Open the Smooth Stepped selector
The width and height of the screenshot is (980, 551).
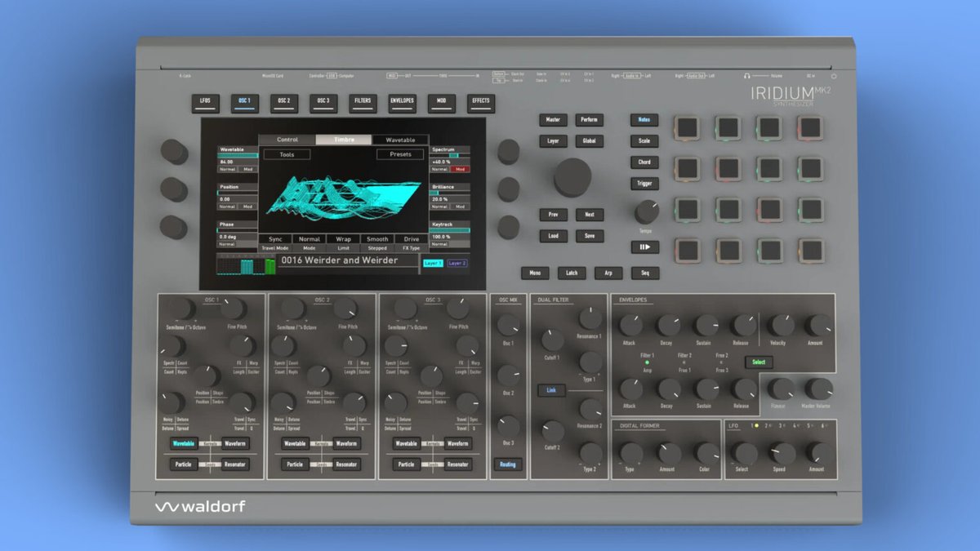point(377,243)
